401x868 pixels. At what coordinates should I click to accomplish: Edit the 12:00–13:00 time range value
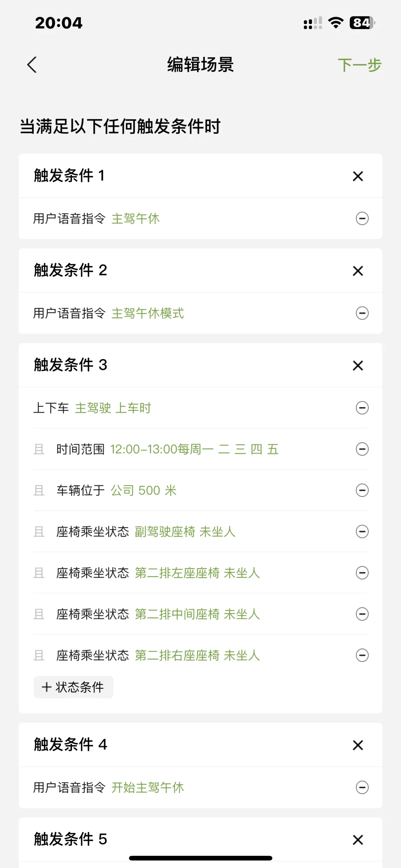194,449
